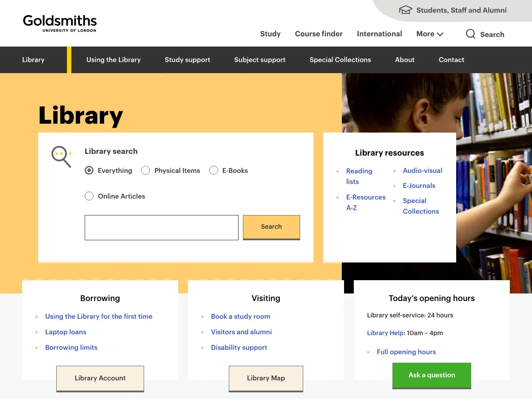
Task: Click the 'Library search' label
Action: (x=111, y=151)
